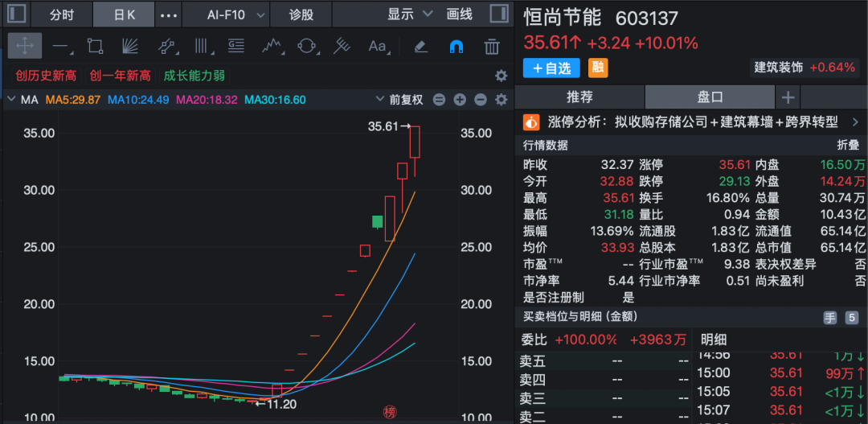Click the 15:00 trade detail row
The width and height of the screenshot is (868, 424).
(780, 373)
